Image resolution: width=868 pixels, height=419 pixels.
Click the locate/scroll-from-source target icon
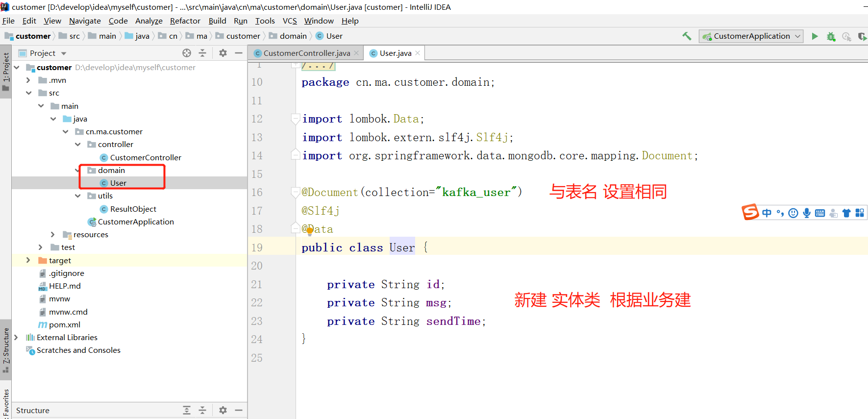[x=187, y=53]
